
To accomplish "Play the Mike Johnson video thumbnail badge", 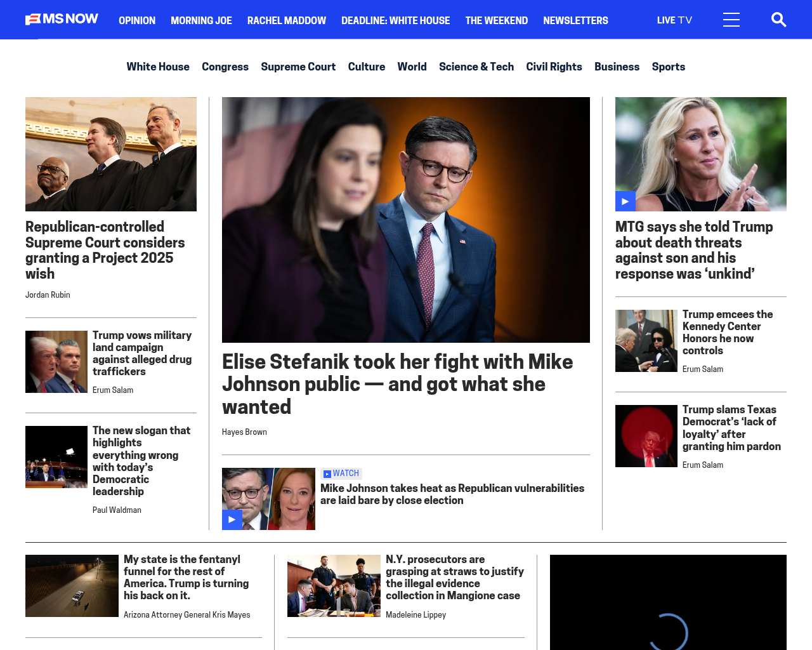I will [x=232, y=519].
